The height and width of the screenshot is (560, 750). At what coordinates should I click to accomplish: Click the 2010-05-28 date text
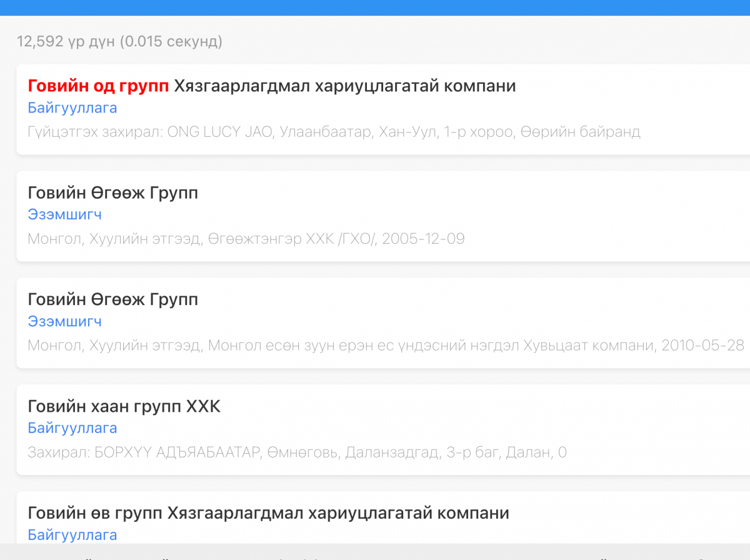703,346
